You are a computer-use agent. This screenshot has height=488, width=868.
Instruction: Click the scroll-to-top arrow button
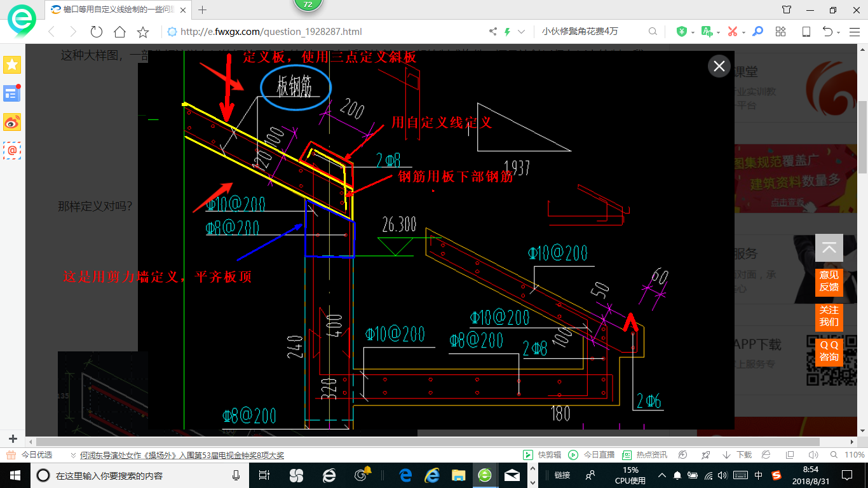point(829,248)
